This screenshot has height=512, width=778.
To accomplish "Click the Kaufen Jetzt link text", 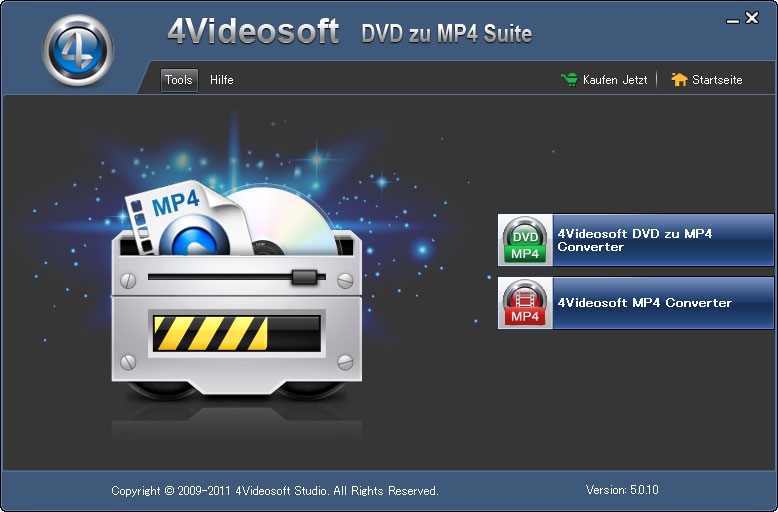I will coord(615,80).
